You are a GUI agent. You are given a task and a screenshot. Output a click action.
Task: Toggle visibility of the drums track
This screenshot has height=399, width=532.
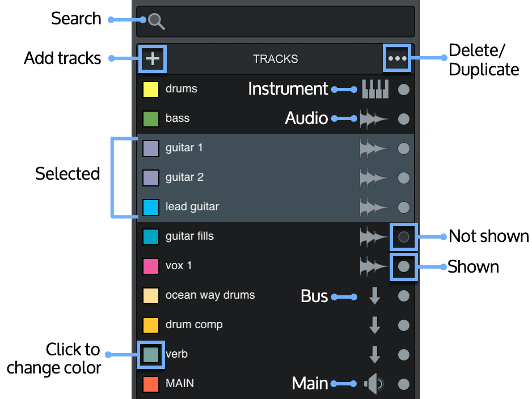403,89
